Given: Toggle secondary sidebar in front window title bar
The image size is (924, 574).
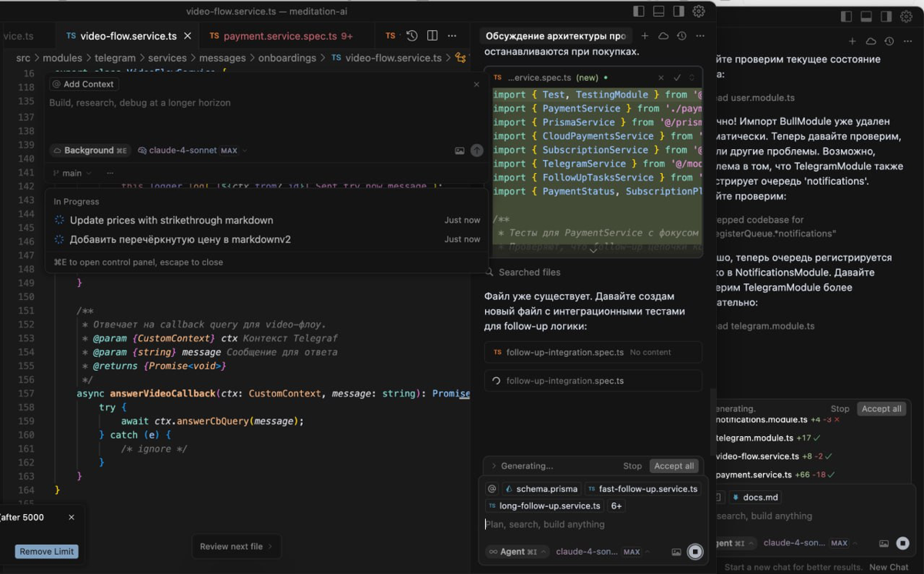Looking at the screenshot, I should [x=678, y=12].
